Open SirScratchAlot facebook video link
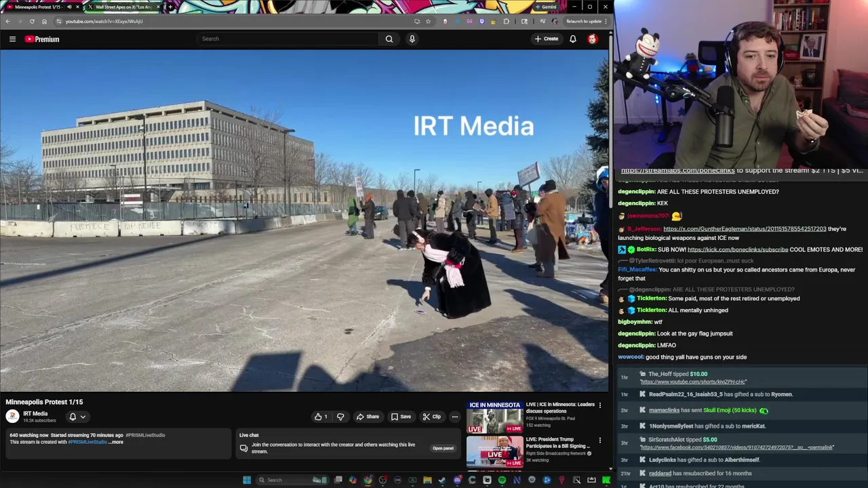This screenshot has width=868, height=488. [736, 447]
